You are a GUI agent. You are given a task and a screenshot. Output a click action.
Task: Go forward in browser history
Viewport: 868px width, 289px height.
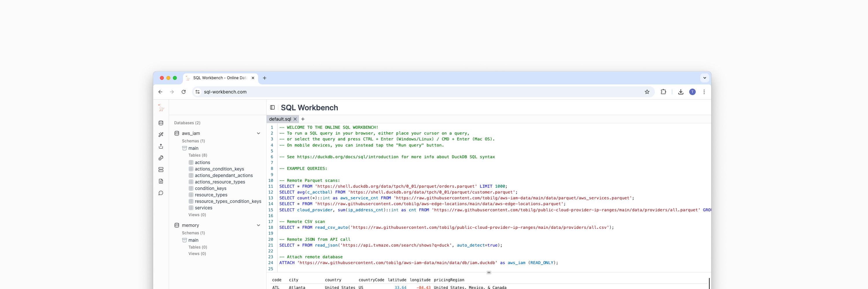point(172,92)
